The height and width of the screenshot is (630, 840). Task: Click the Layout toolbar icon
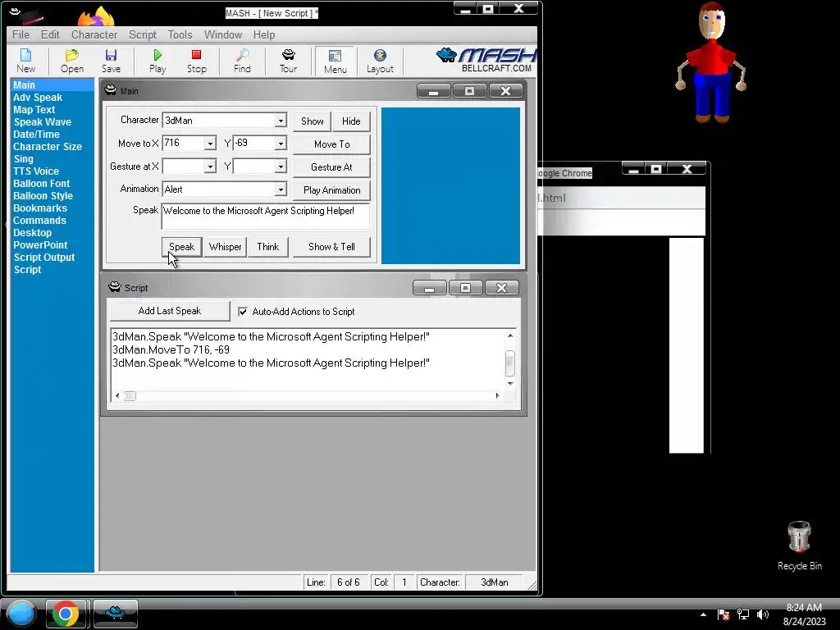pos(380,61)
